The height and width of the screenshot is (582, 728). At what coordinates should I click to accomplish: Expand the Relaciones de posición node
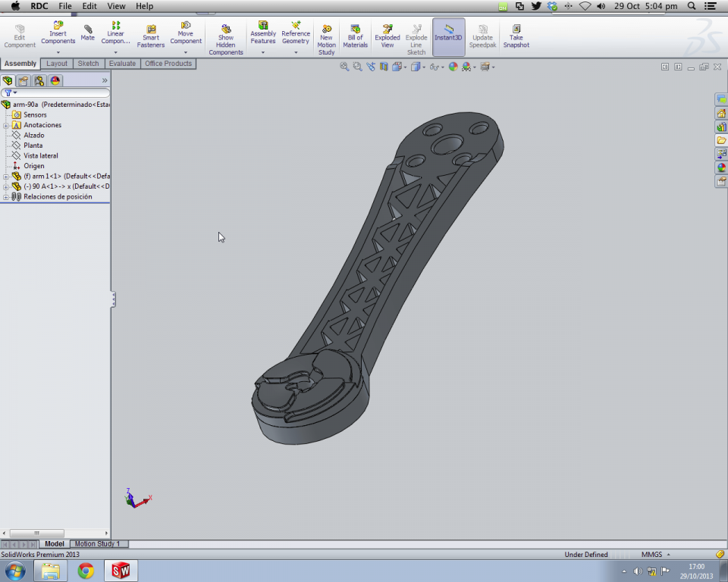click(x=6, y=197)
